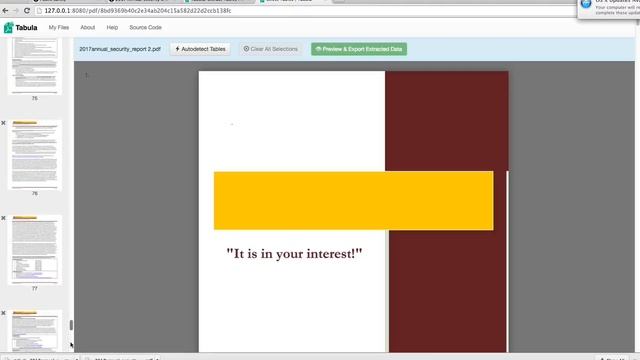640x360 pixels.
Task: Open the Source Code link
Action: click(x=145, y=27)
